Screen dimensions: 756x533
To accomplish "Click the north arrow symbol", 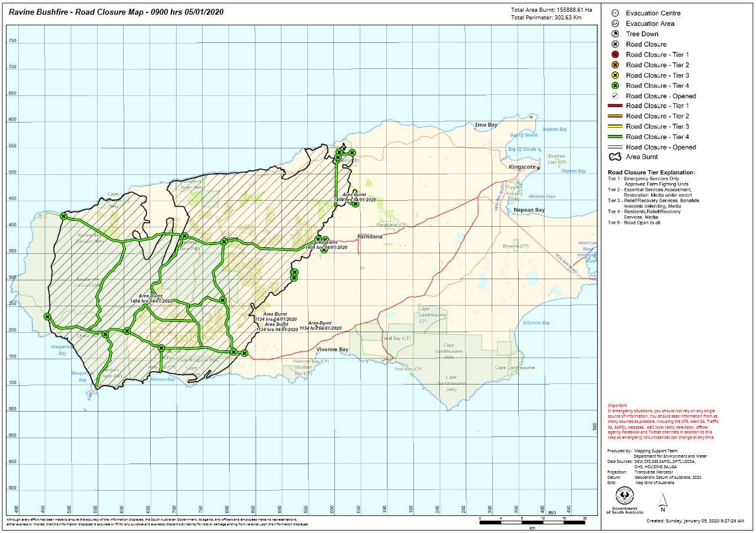I will pos(662,501).
